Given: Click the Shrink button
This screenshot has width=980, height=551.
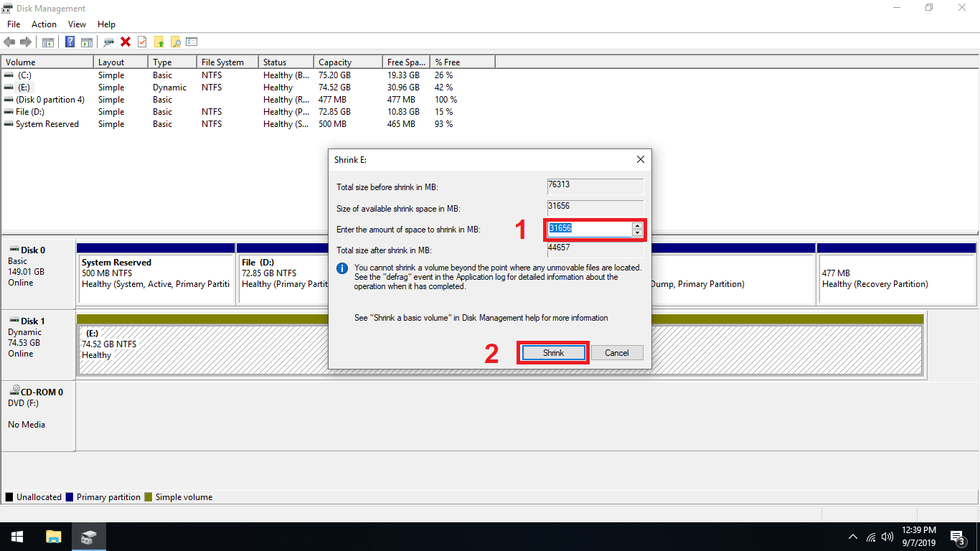Looking at the screenshot, I should 553,353.
